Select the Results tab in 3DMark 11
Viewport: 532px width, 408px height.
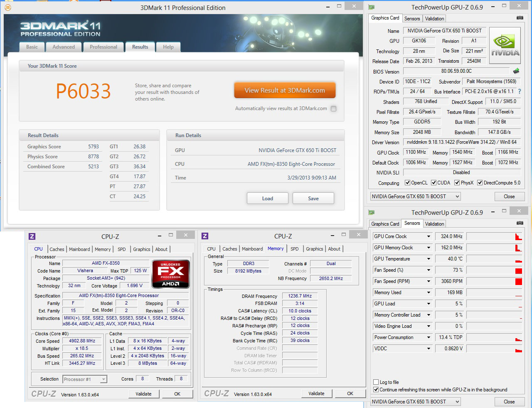140,47
